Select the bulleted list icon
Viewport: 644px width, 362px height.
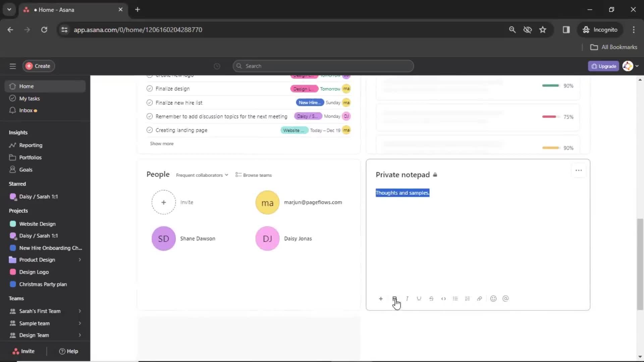click(455, 298)
